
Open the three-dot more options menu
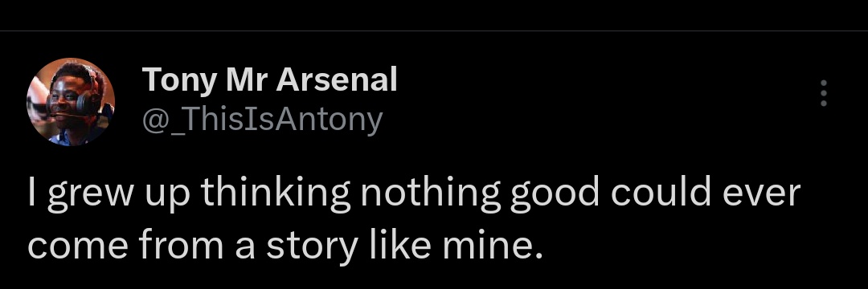[x=824, y=93]
